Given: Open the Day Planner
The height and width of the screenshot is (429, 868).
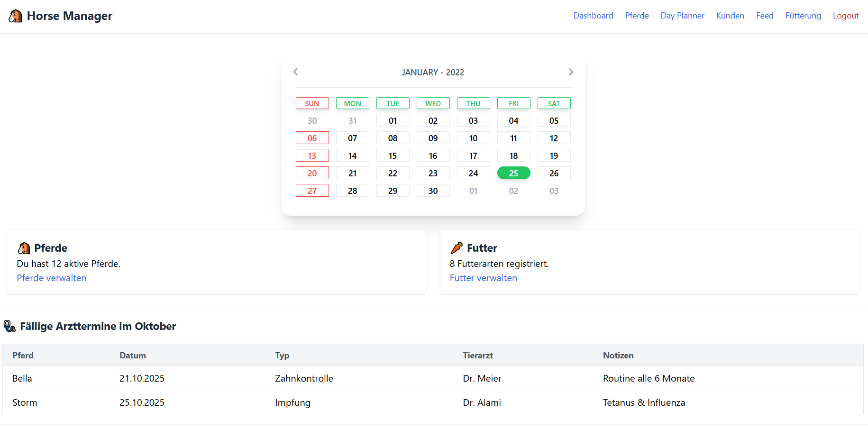Looking at the screenshot, I should [682, 15].
